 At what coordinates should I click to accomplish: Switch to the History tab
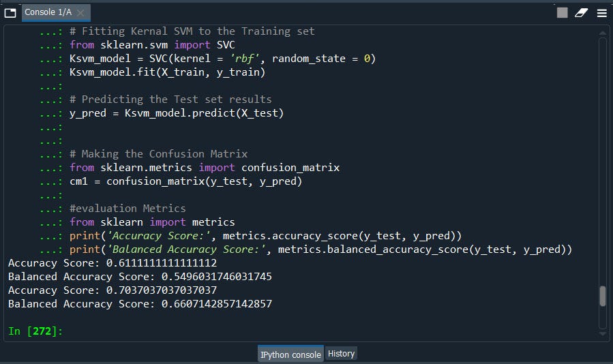pos(341,354)
